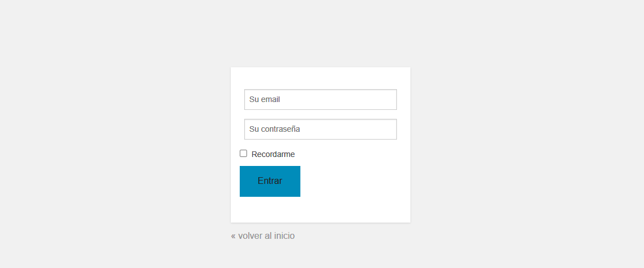The width and height of the screenshot is (644, 268).
Task: Tick the remember-me checkbox square
Action: [244, 154]
